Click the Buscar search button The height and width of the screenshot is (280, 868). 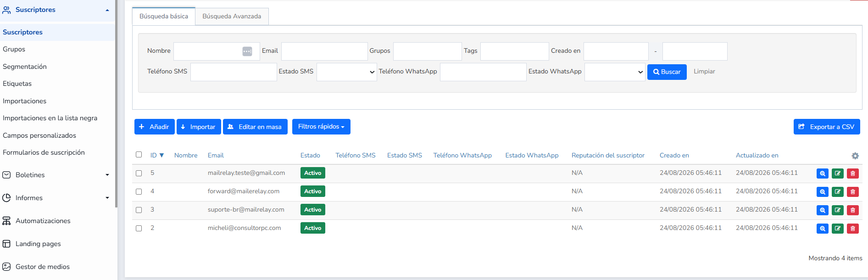pyautogui.click(x=667, y=72)
